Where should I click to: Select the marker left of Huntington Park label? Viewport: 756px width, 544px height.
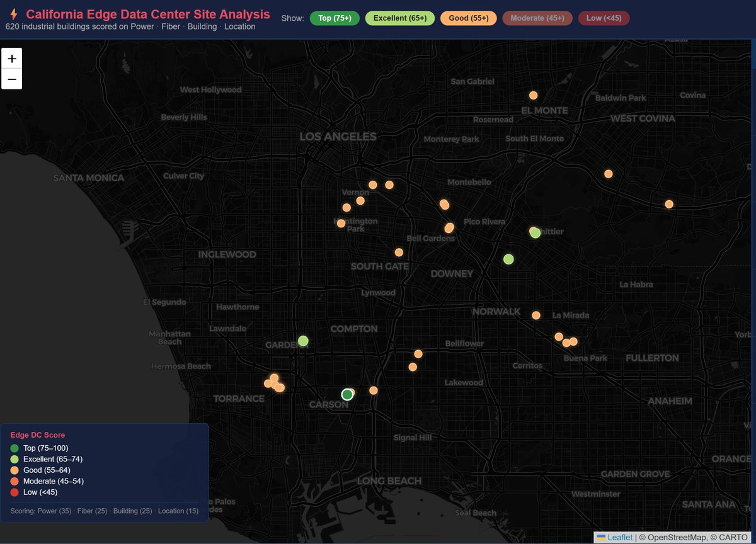(341, 223)
